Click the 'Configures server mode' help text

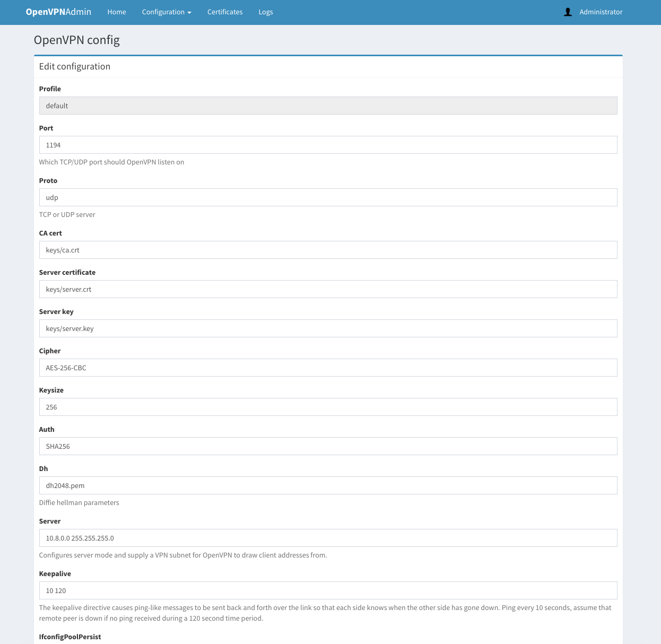point(183,555)
